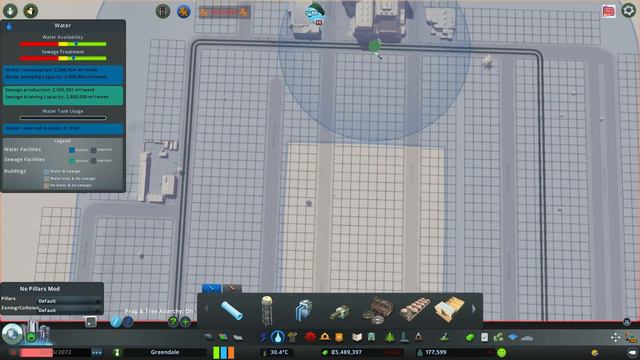The image size is (640, 360).
Task: Open the red content manager icon
Action: coord(609,11)
